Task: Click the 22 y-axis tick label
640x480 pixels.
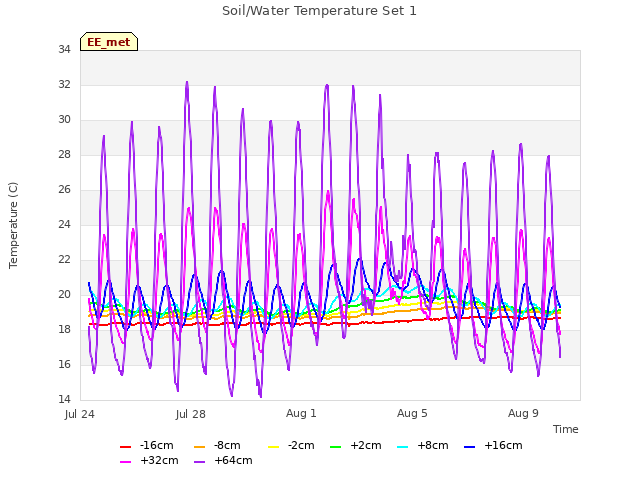Action: click(64, 260)
